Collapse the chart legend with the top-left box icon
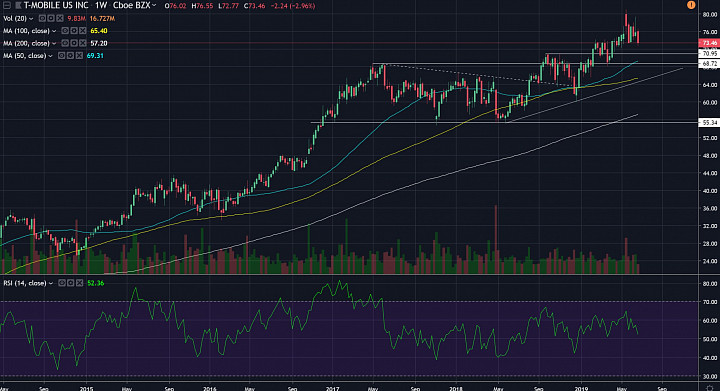Image resolution: width=720 pixels, height=391 pixels. pos(7,6)
